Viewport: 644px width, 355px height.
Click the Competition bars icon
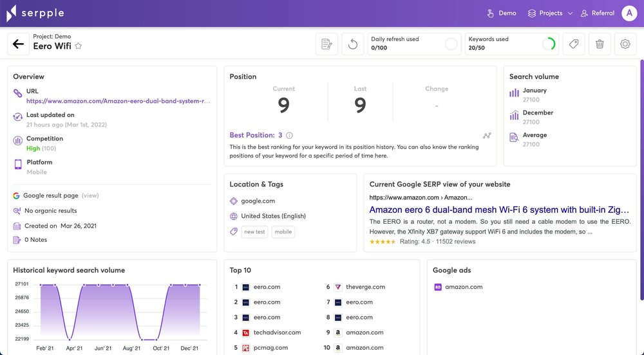coord(17,141)
